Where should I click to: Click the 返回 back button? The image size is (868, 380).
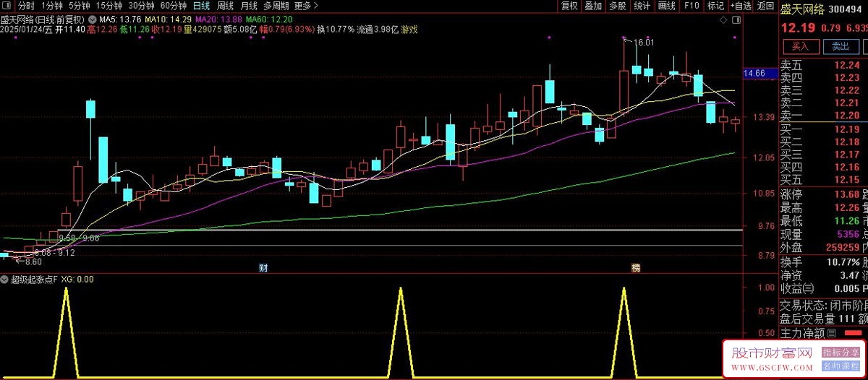tap(765, 6)
